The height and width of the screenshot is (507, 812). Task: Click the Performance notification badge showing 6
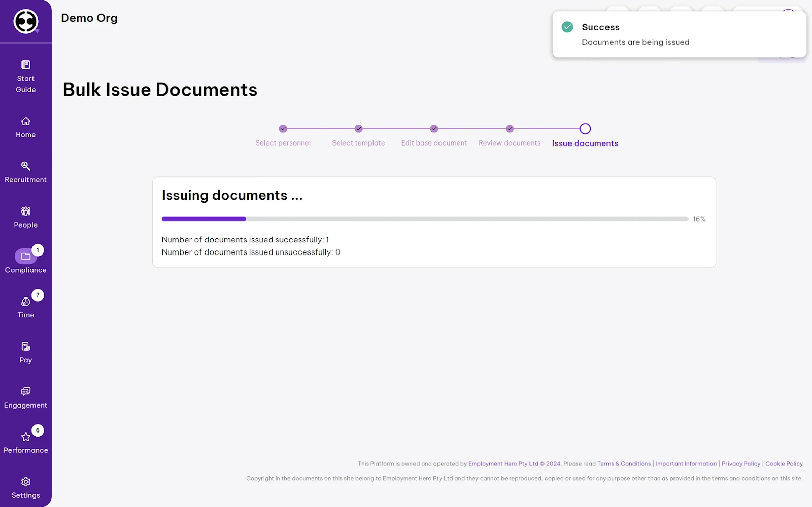[x=38, y=430]
